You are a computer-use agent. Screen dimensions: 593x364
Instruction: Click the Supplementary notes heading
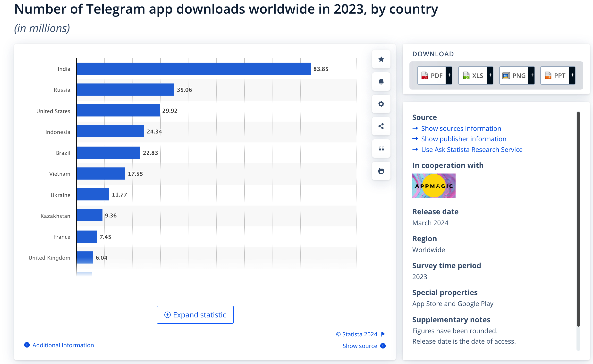pos(451,320)
